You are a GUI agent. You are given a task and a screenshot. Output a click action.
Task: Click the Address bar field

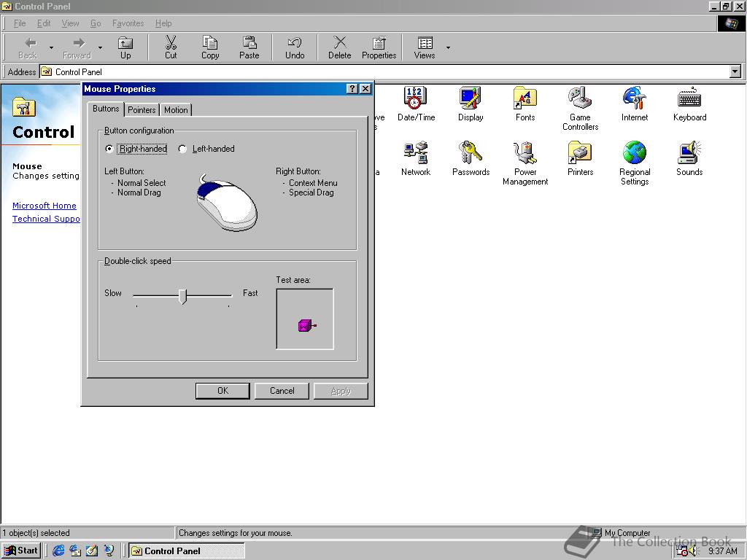pos(384,72)
